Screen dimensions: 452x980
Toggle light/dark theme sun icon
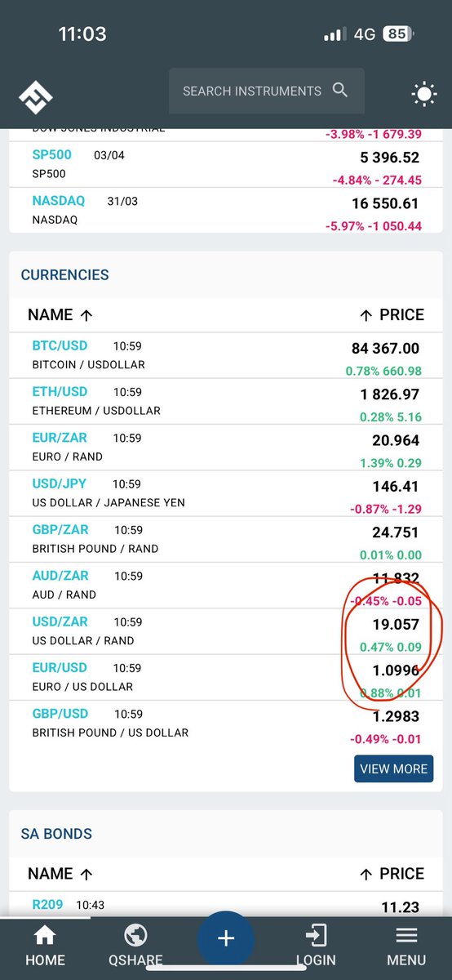coord(424,95)
